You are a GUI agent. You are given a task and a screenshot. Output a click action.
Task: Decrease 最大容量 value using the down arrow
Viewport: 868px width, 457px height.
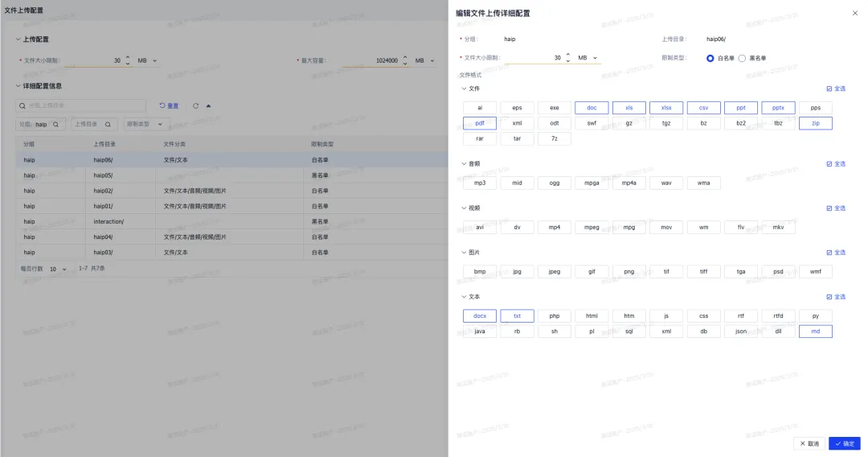click(405, 63)
